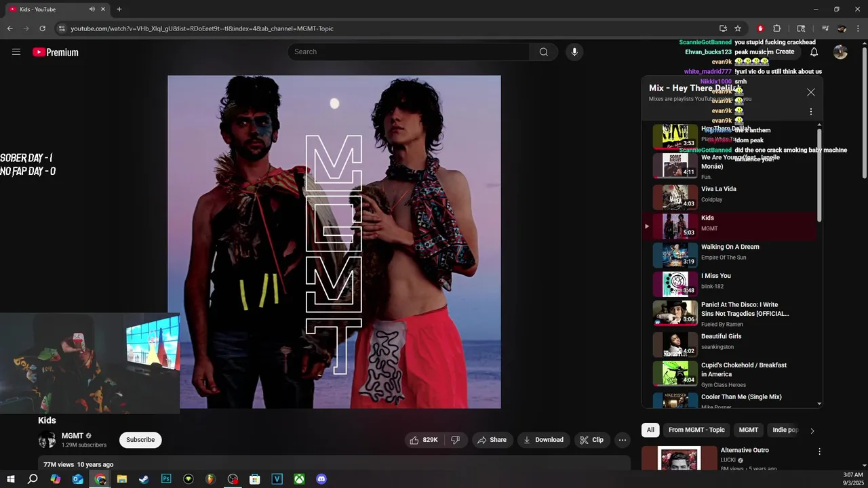Screen dimensions: 868x488
Task: Dislike the Kids video
Action: click(x=455, y=440)
